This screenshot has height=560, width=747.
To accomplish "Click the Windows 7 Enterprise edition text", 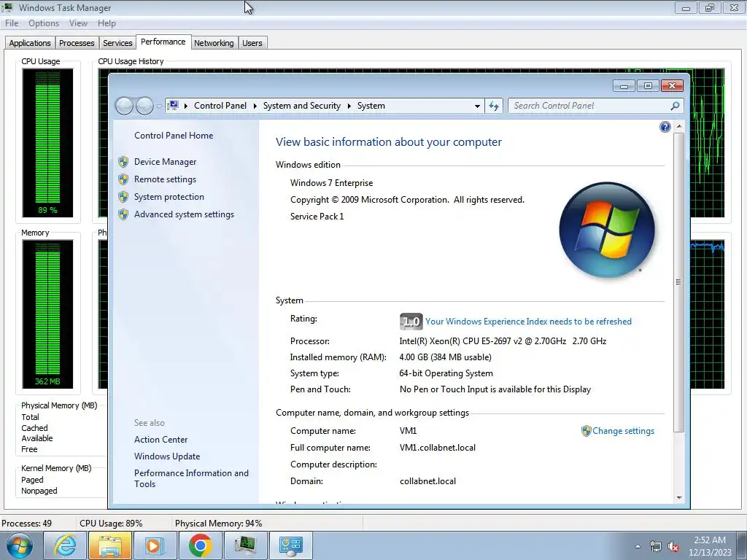I will [x=332, y=183].
